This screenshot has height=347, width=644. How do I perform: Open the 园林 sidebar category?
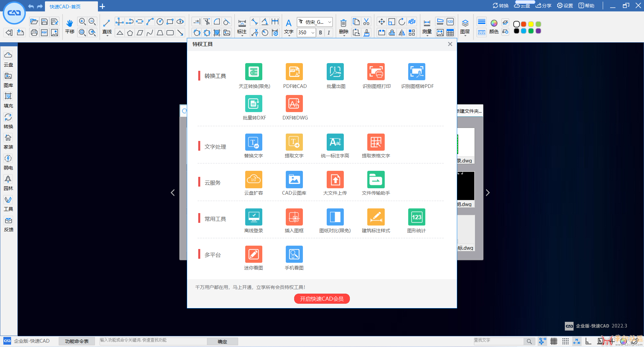coord(8,183)
